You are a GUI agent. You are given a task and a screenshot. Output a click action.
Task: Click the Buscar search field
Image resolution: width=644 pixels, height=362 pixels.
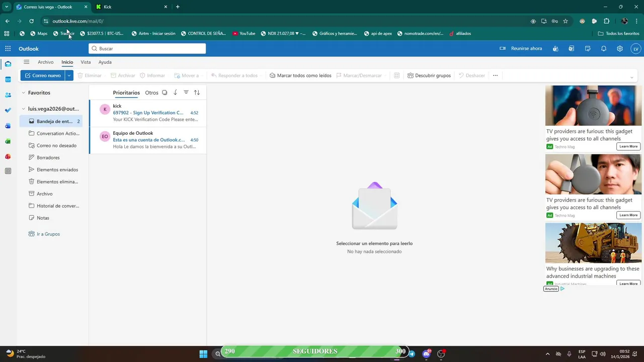[x=147, y=49]
